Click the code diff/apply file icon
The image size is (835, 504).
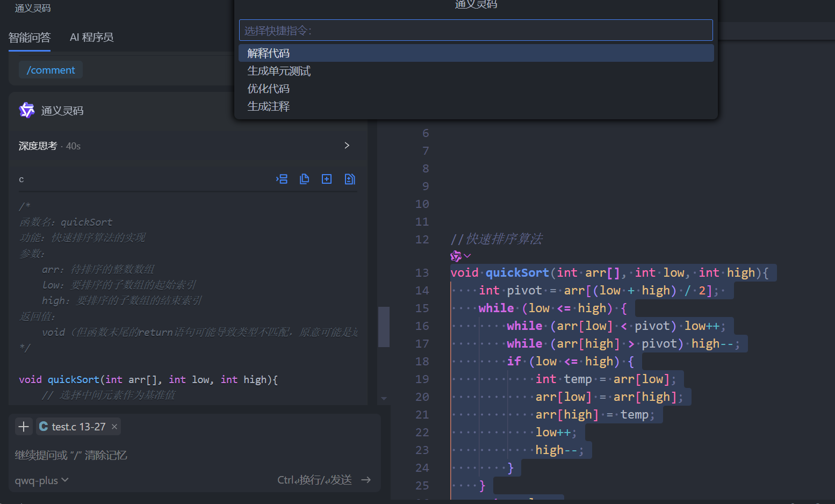(x=349, y=179)
